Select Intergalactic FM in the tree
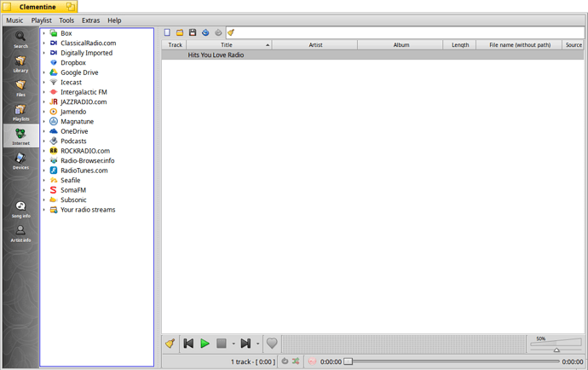This screenshot has height=370, width=588. point(84,92)
